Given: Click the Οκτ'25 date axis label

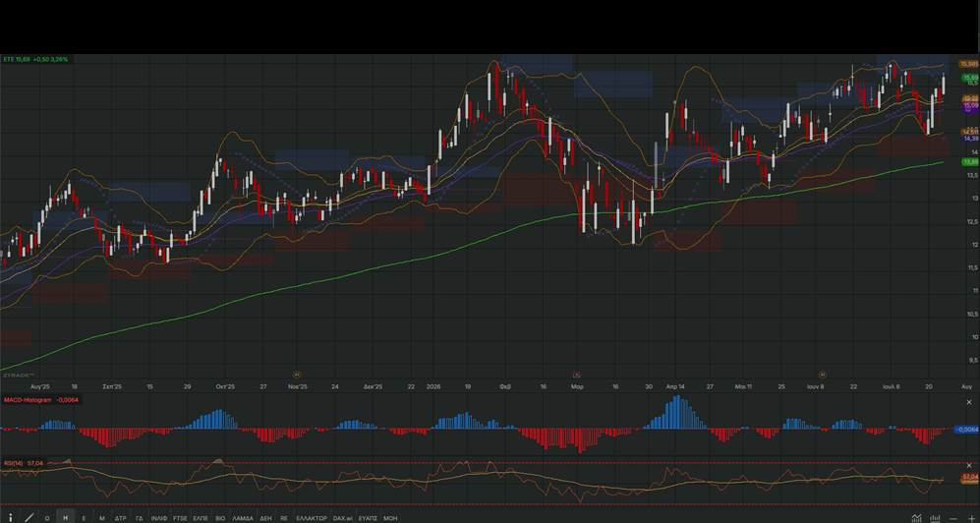Looking at the screenshot, I should tap(225, 386).
